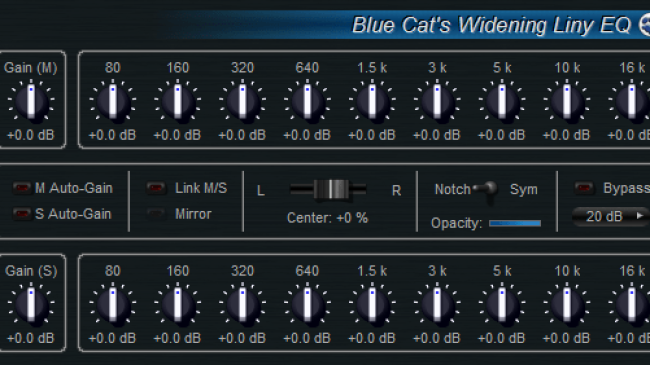
Task: Click the Mid 320 Hz band knob
Action: point(243,101)
